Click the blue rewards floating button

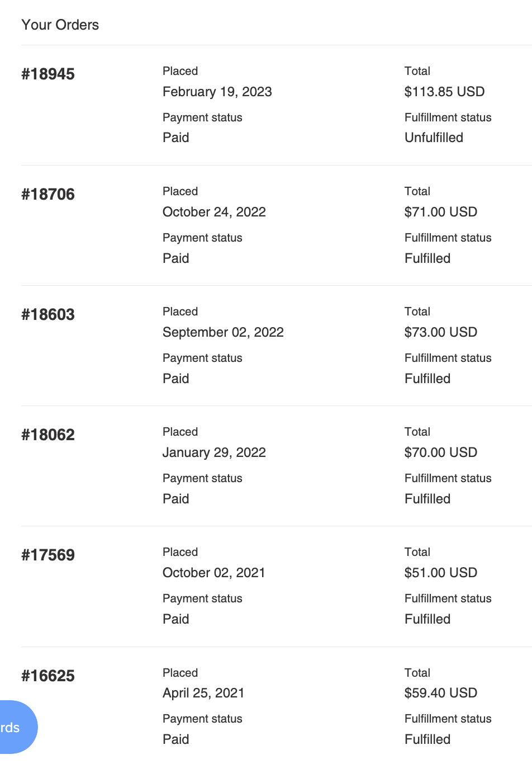17,727
